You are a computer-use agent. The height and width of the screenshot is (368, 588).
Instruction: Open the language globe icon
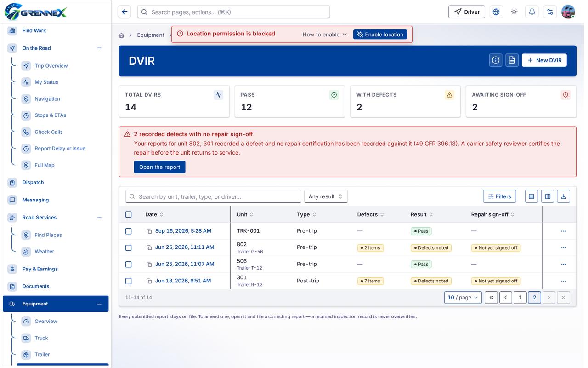[x=496, y=12]
